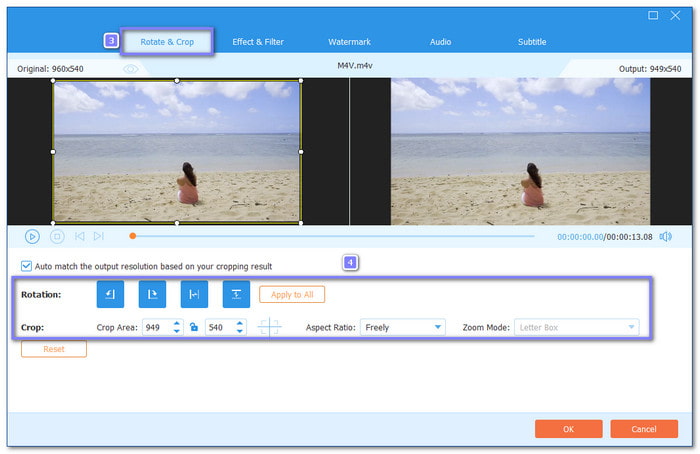Rotate the video right 90 degrees
Viewport: 700px width, 454px height.
click(x=152, y=294)
